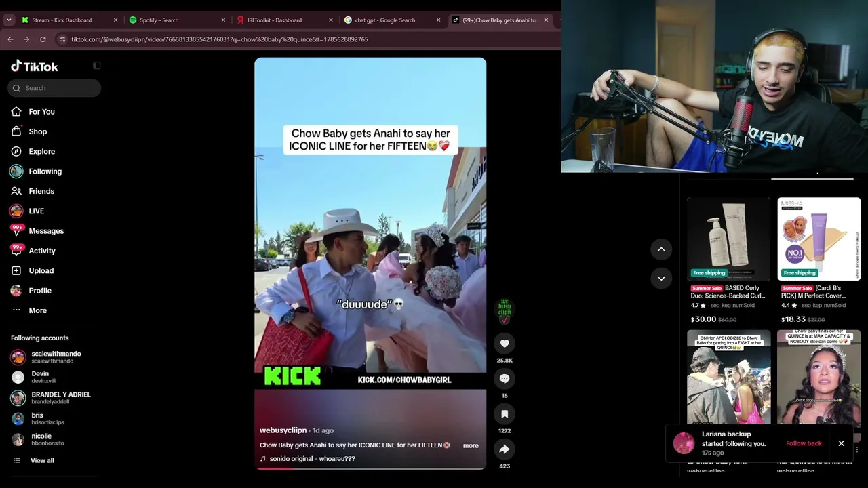Open the sonido original - whoareu??? sound link
Viewport: 868px width, 488px height.
[x=312, y=459]
